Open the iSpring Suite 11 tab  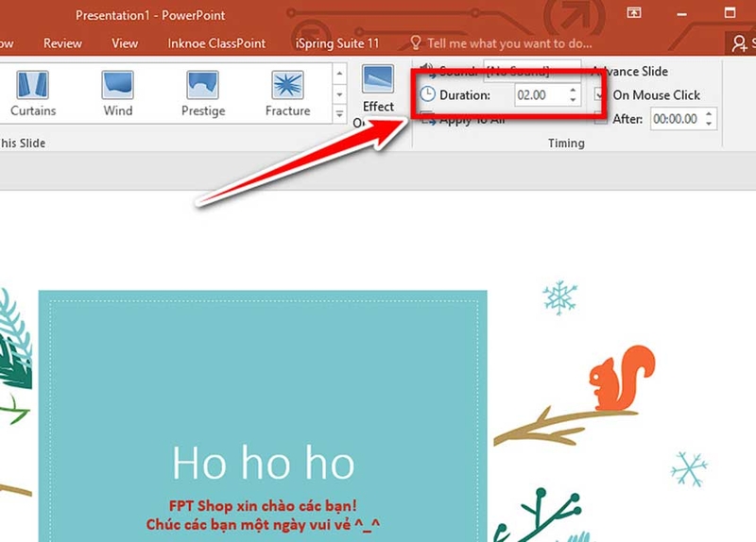337,43
